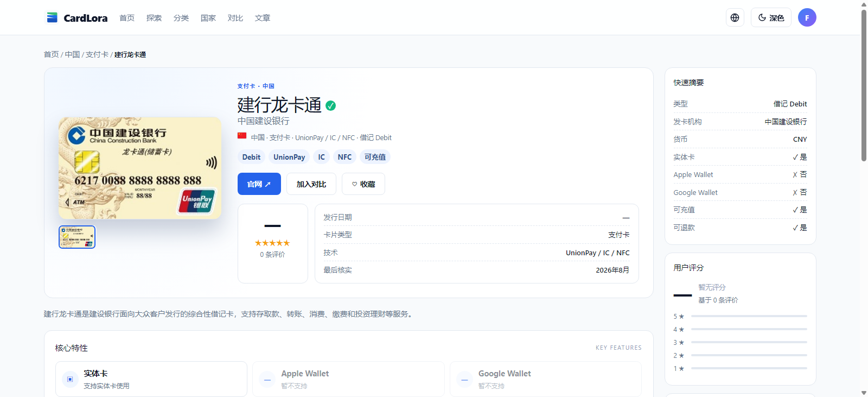Click the Apple Wallet feature icon
The image size is (868, 397).
[267, 379]
